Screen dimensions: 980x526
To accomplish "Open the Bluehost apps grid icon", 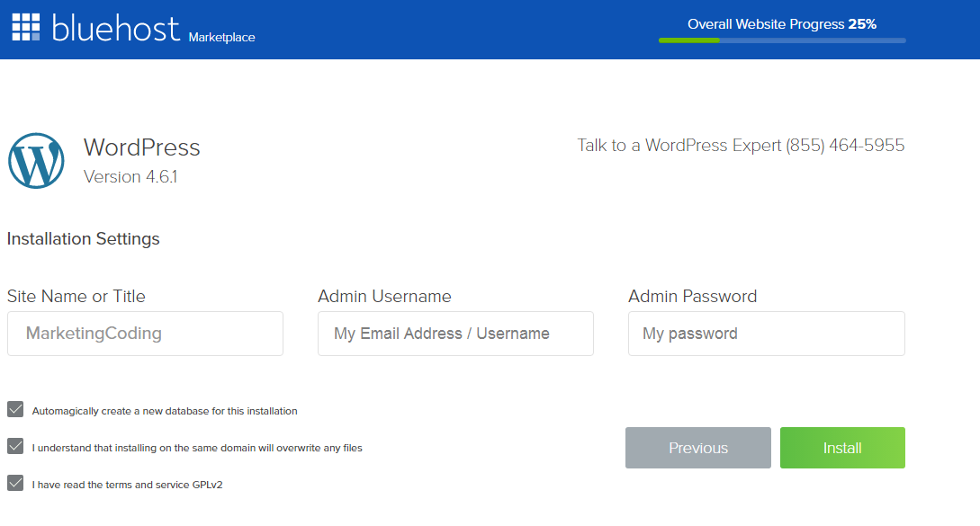I will pyautogui.click(x=26, y=27).
